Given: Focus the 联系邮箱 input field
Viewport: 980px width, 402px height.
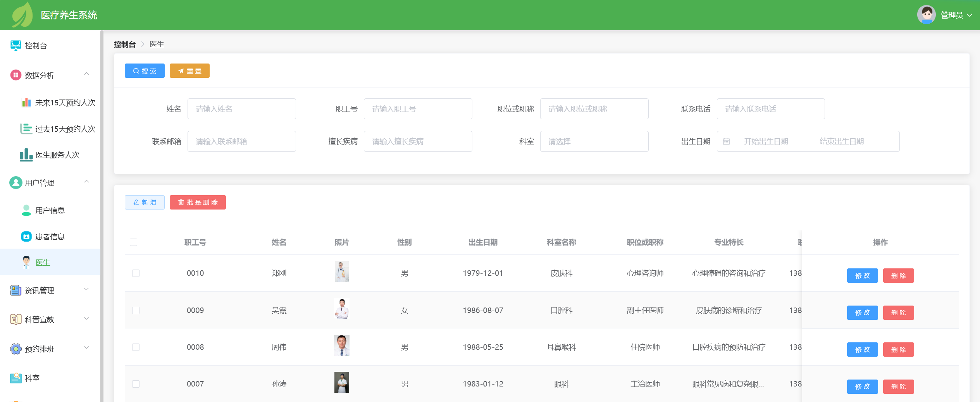Looking at the screenshot, I should click(x=241, y=141).
